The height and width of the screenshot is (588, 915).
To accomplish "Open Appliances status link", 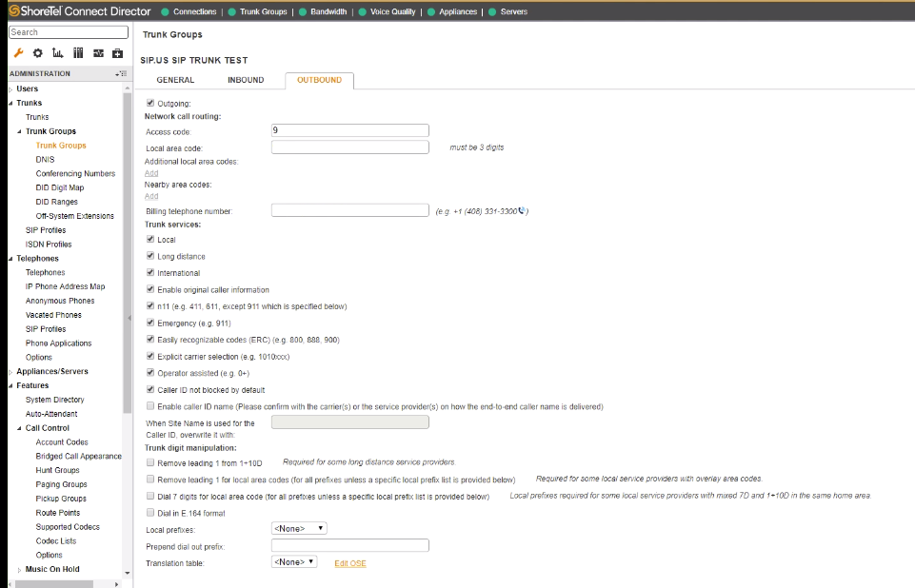I will coord(458,11).
